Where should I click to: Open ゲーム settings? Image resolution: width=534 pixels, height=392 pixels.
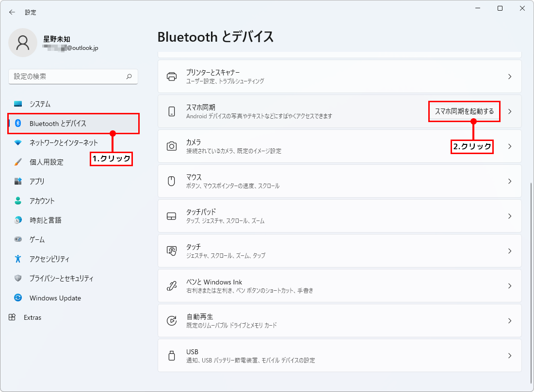coord(73,239)
